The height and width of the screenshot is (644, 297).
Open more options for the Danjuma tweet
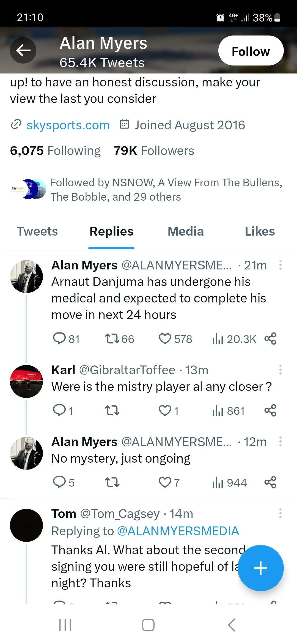tap(280, 265)
